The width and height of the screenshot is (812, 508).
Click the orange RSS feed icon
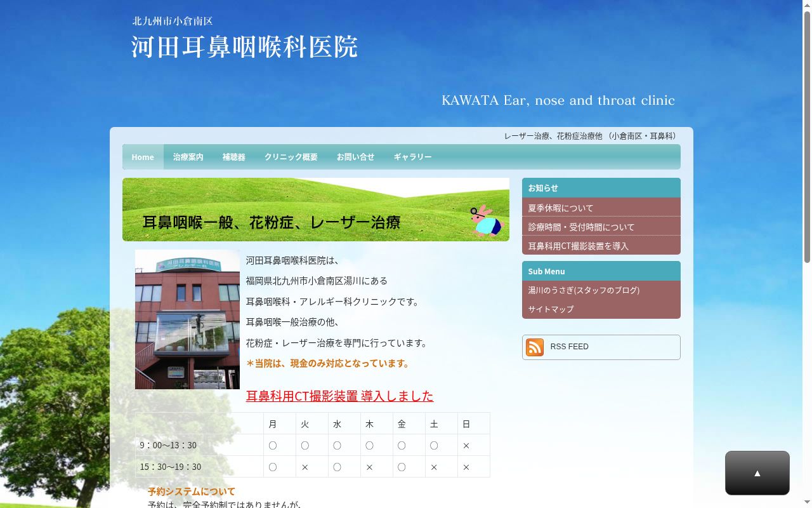point(535,347)
